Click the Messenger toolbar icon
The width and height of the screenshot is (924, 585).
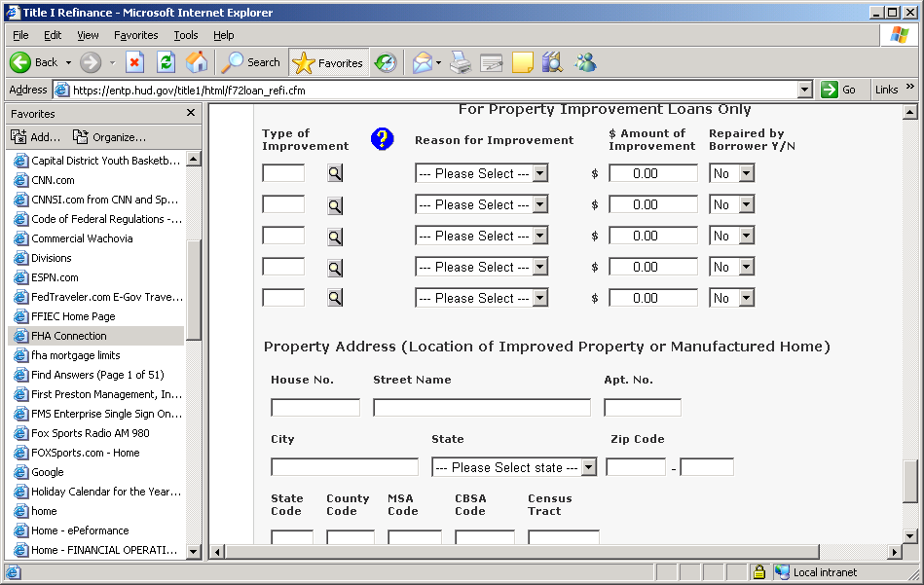pos(585,62)
